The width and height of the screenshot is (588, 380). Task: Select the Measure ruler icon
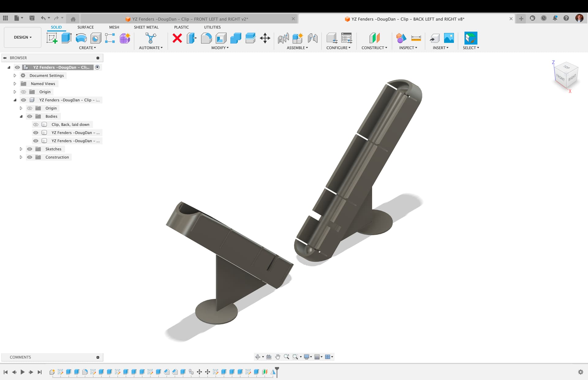pos(416,38)
